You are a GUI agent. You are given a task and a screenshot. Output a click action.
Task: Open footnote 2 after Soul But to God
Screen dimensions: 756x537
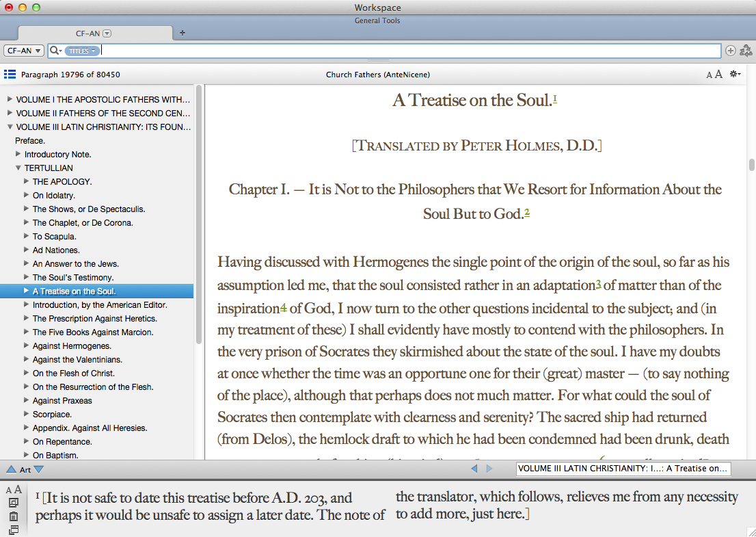click(527, 212)
